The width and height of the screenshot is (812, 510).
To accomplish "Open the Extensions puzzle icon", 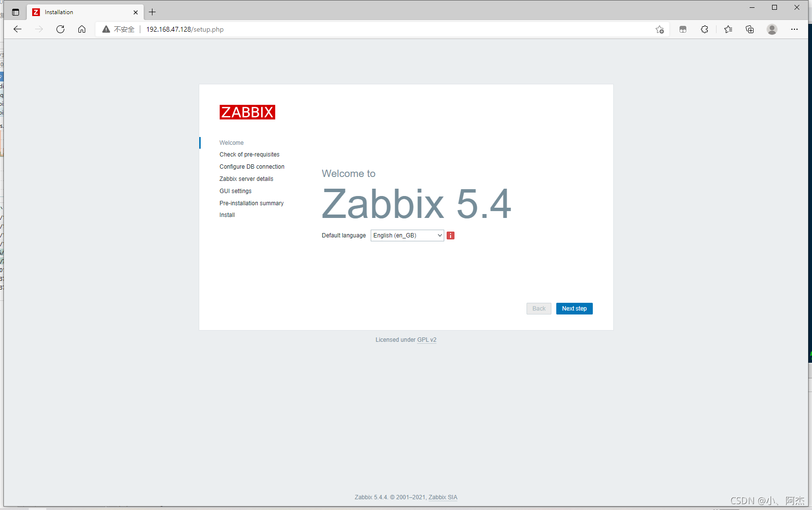I will pyautogui.click(x=704, y=29).
